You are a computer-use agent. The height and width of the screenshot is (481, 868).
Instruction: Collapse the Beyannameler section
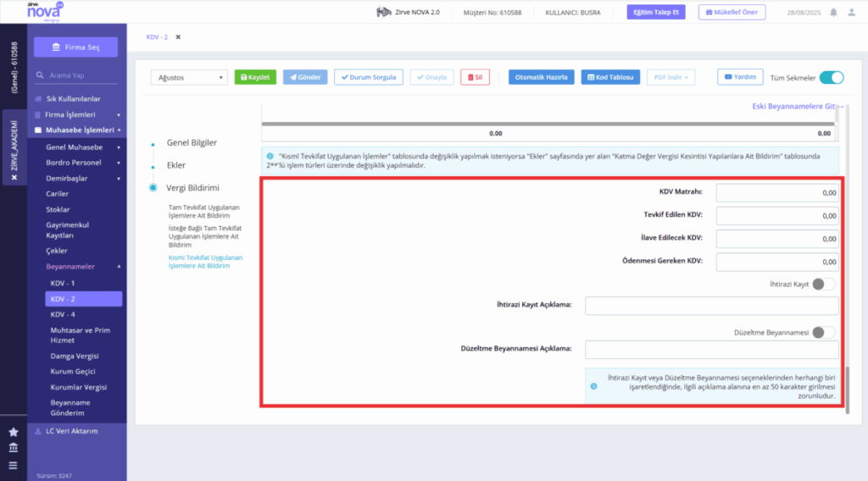pos(119,267)
